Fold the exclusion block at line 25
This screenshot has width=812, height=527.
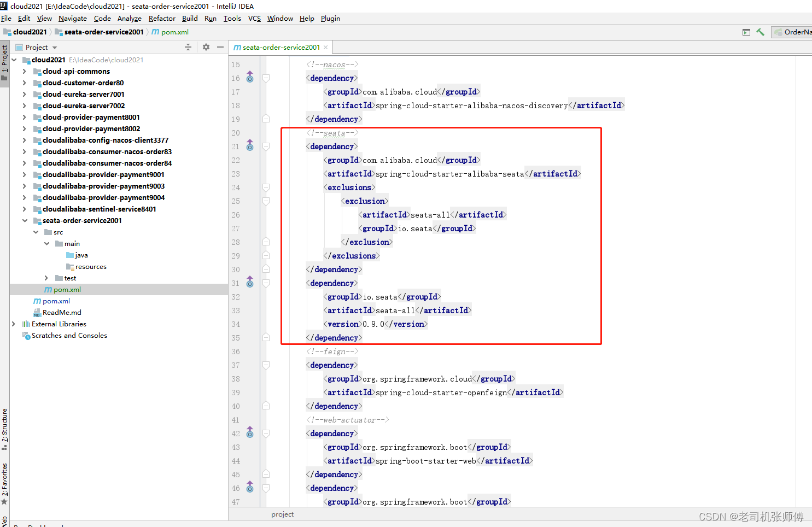pyautogui.click(x=266, y=201)
